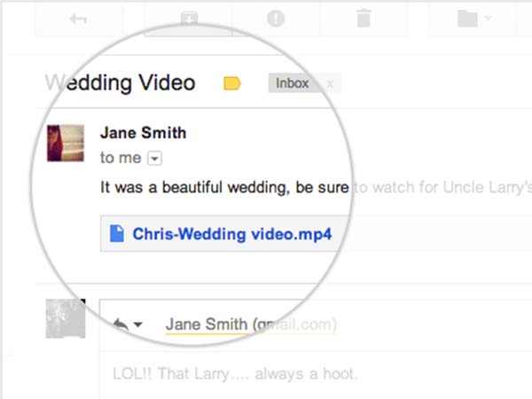The height and width of the screenshot is (399, 532).
Task: Click the sender name Jane Smith
Action: pyautogui.click(x=143, y=133)
